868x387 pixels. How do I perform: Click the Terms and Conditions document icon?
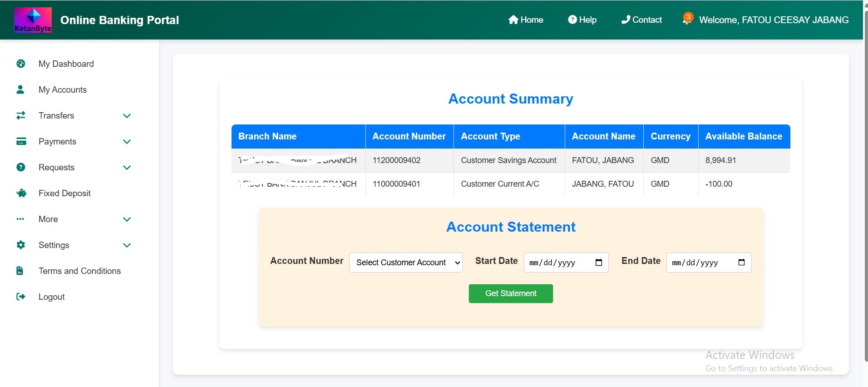[x=20, y=271]
